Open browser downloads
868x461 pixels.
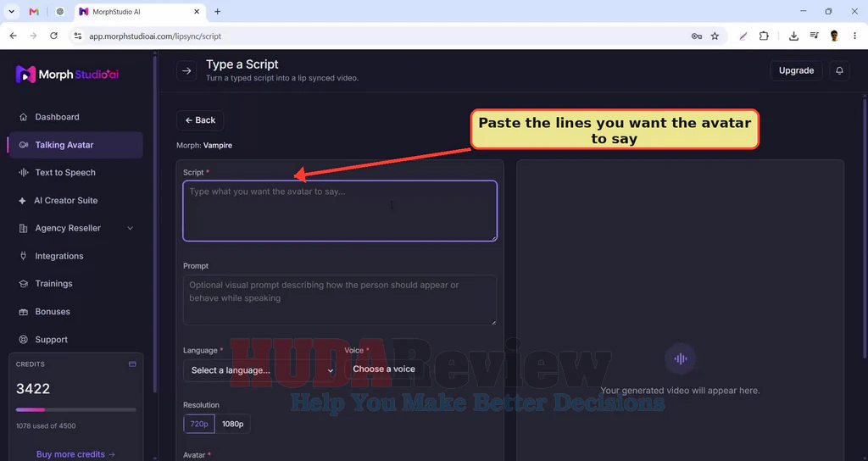(793, 36)
